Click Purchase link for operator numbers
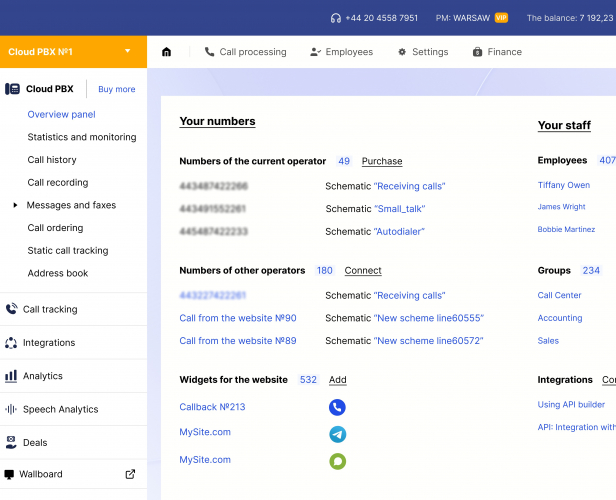 [382, 161]
